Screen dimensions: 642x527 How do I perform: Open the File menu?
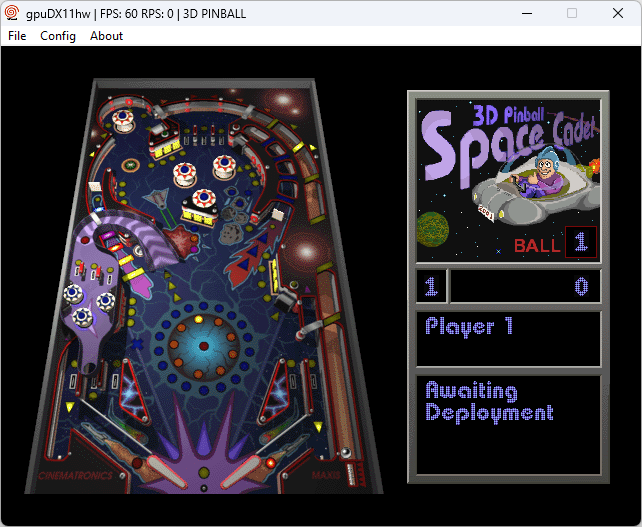(17, 36)
